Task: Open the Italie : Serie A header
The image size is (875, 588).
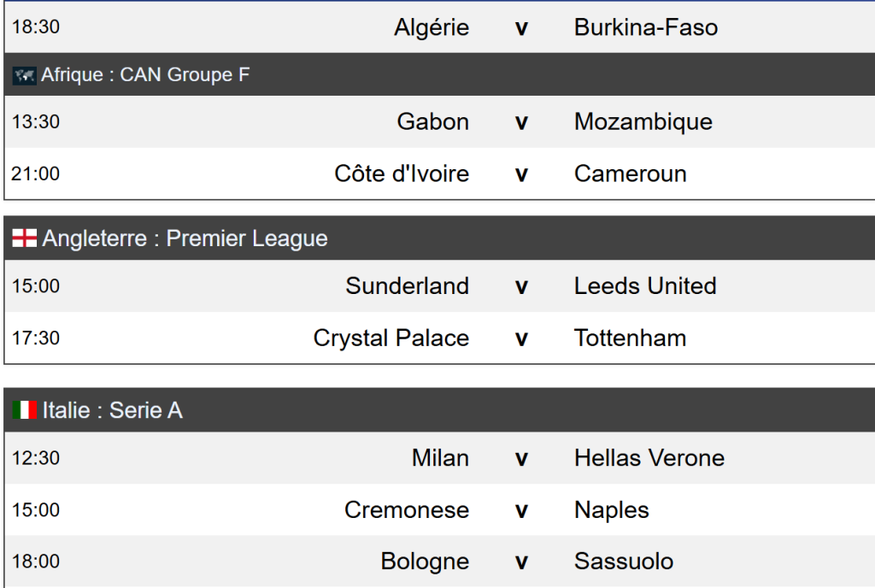Action: (112, 411)
